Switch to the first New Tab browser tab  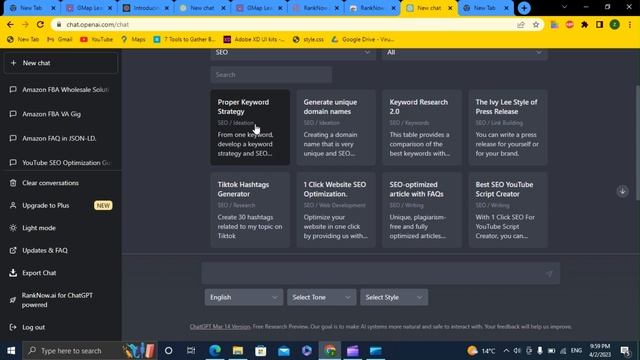tap(31, 8)
